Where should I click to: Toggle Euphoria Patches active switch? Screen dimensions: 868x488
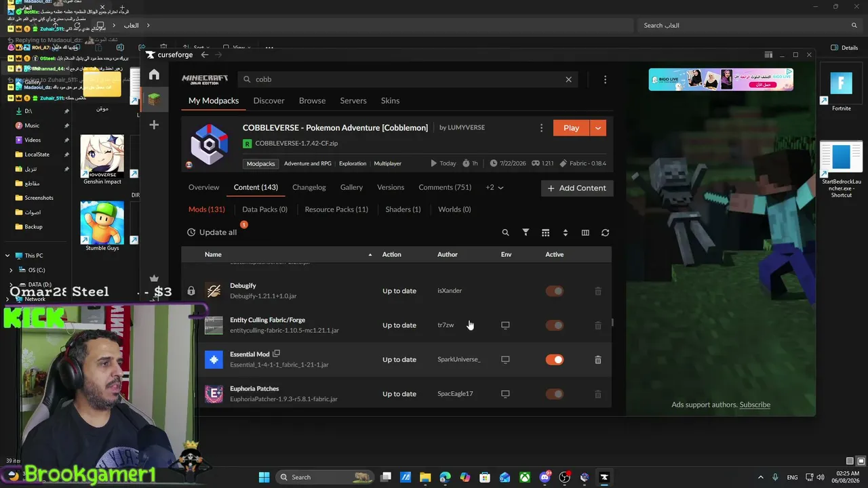click(x=555, y=394)
